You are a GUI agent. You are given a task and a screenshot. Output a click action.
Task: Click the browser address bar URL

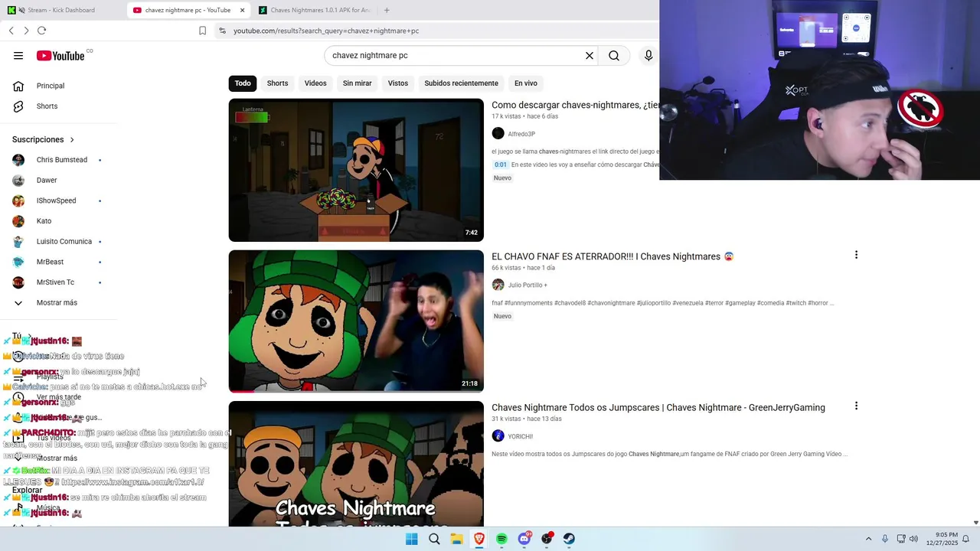point(326,31)
